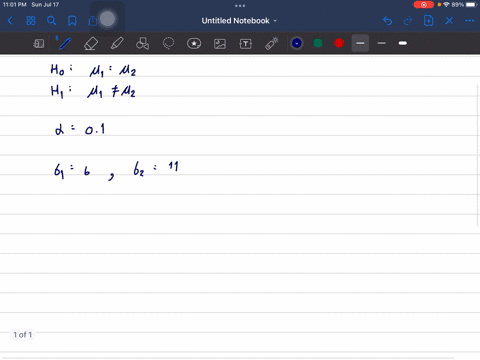Redo the last undone action

pos(407,21)
